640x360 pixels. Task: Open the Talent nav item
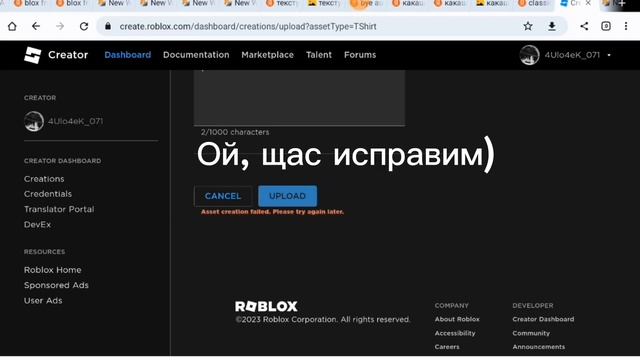[319, 55]
